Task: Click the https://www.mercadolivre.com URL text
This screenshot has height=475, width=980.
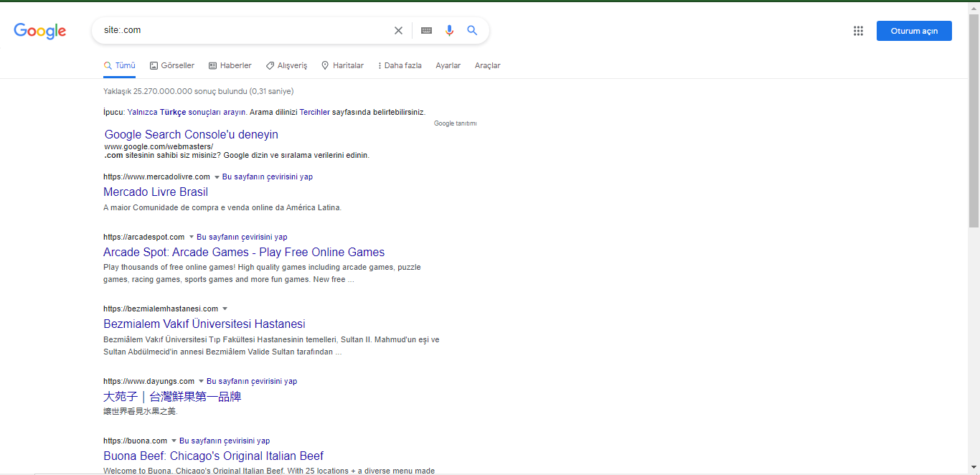Action: coord(156,177)
